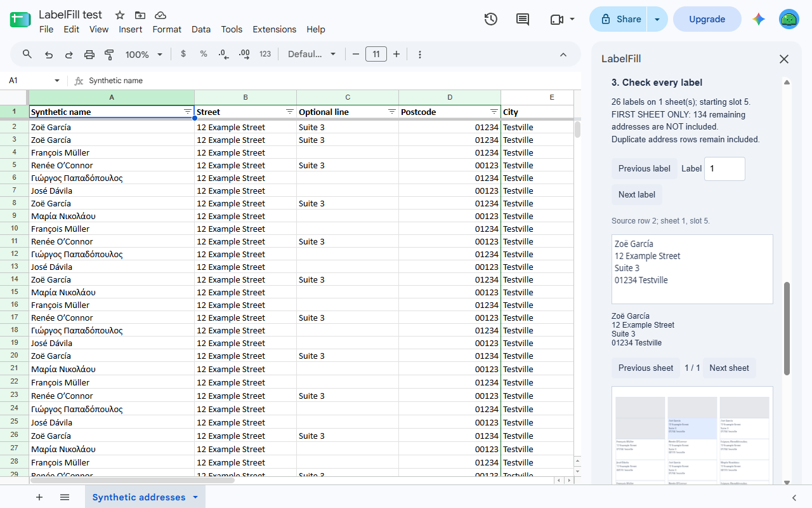Screen dimensions: 812x508
Task: Click the formula bar showing Synthetic name
Action: [x=333, y=81]
